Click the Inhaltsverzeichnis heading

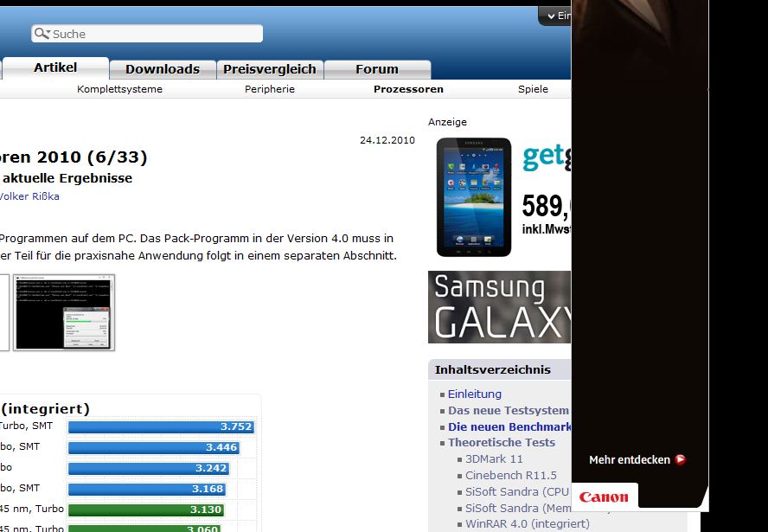pyautogui.click(x=493, y=369)
